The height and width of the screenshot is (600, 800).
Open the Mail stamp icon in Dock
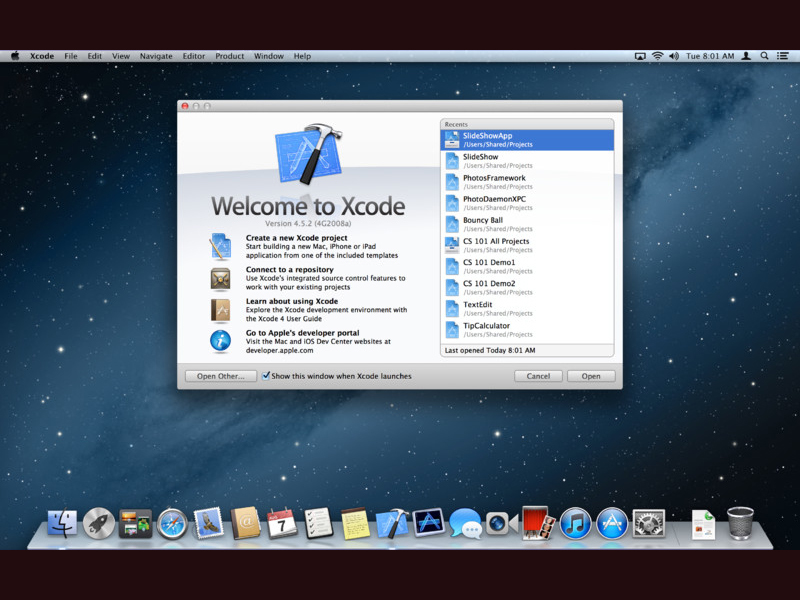pyautogui.click(x=209, y=523)
